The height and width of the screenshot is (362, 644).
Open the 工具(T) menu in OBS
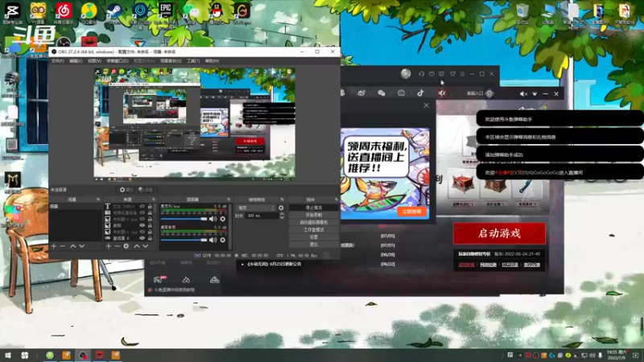(193, 61)
